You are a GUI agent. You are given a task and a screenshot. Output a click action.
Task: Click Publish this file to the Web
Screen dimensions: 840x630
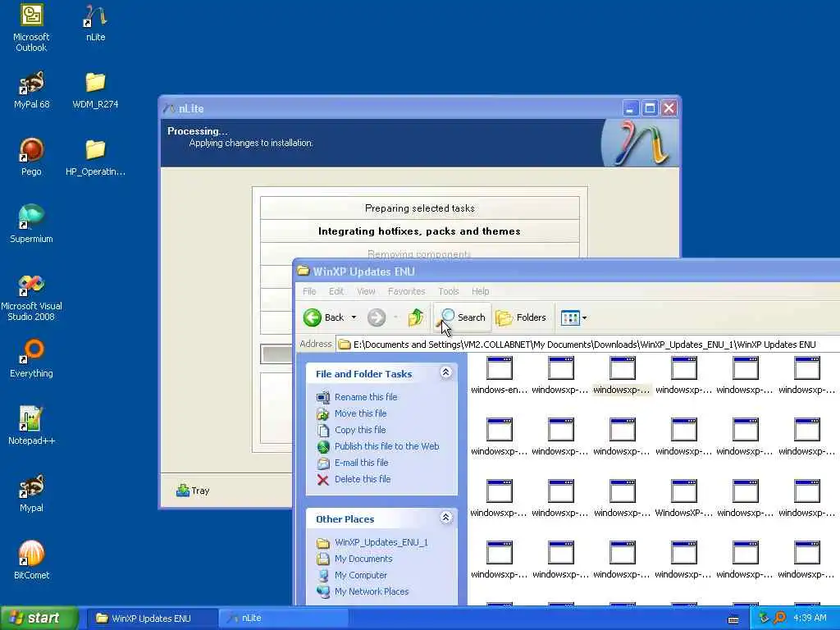coord(387,446)
